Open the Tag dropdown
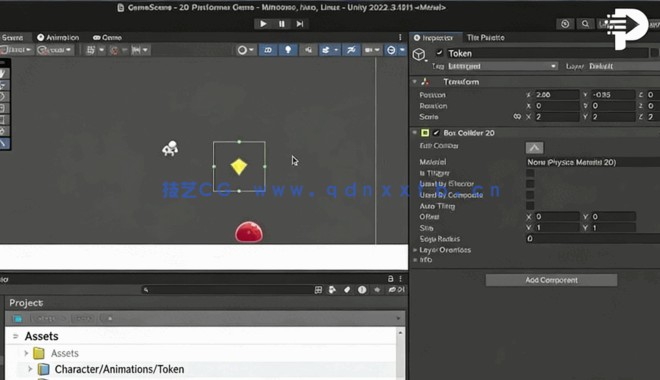The width and height of the screenshot is (660, 380). (x=502, y=66)
